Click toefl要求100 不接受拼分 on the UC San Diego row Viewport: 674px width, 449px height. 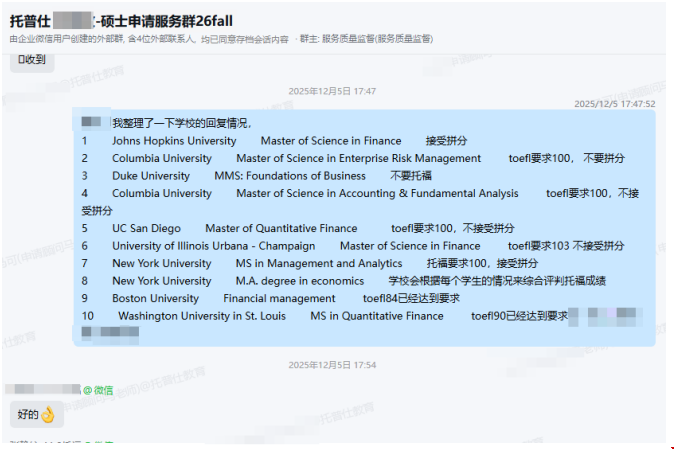pyautogui.click(x=453, y=229)
